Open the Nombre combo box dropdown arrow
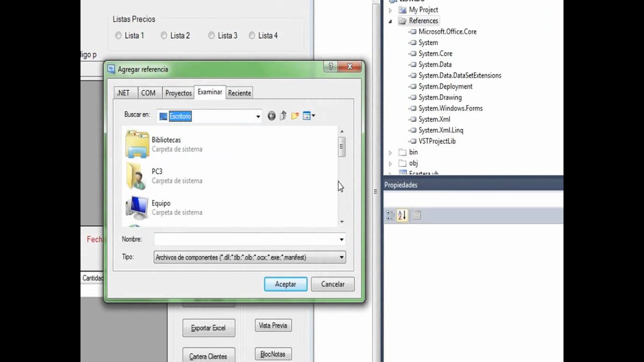The image size is (644, 362). (342, 239)
